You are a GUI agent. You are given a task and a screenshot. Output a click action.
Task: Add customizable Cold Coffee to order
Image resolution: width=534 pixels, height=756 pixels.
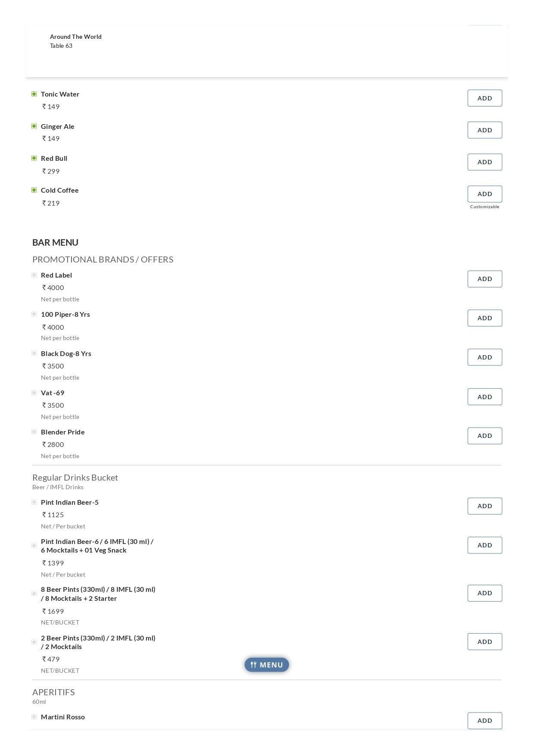tap(485, 194)
